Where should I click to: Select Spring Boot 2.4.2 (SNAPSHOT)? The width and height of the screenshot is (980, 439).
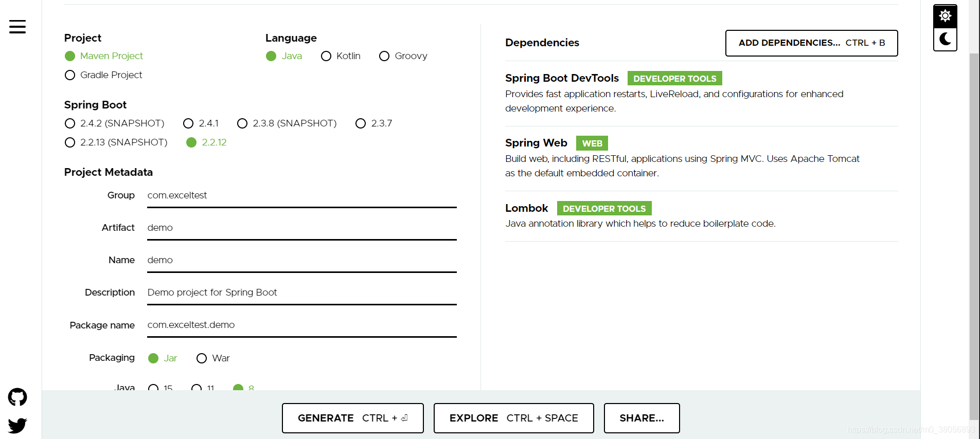115,123
